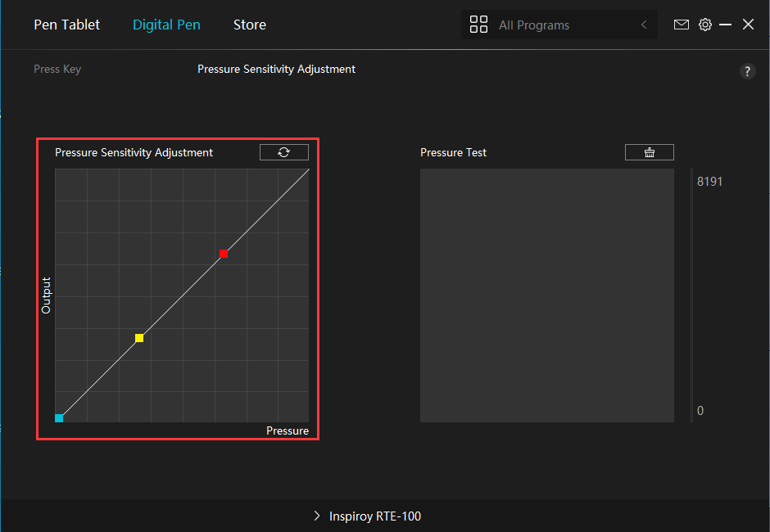Image resolution: width=770 pixels, height=532 pixels.
Task: Reset the pressure sensitivity curve
Action: pyautogui.click(x=283, y=152)
